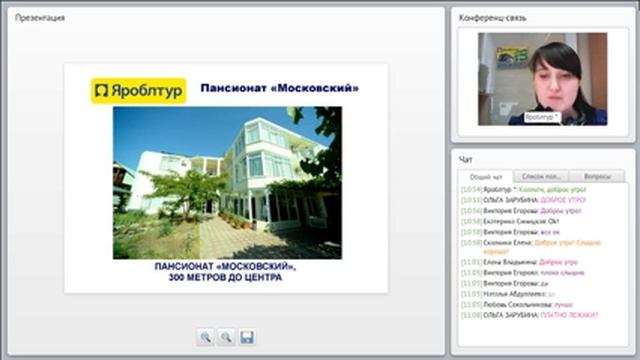
Task: Select Екатерина chat message Ok!
Action: coord(510,221)
